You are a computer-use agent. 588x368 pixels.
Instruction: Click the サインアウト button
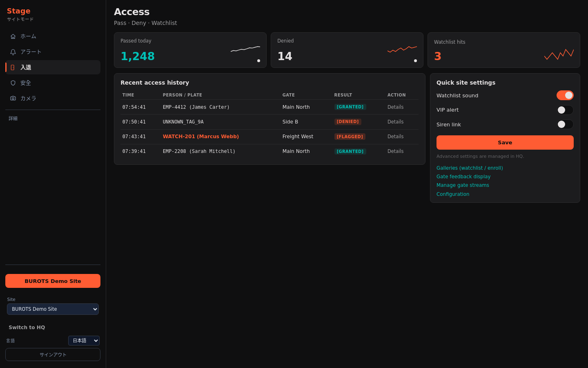tap(53, 355)
